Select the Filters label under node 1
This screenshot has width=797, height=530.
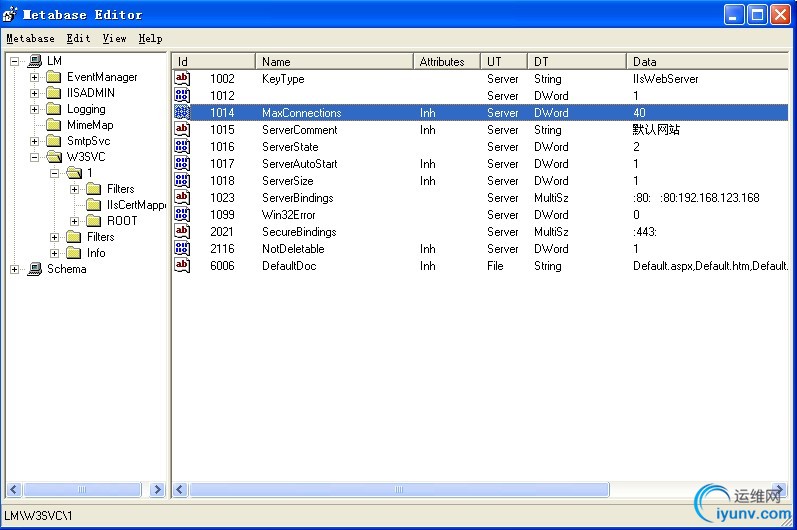click(x=120, y=189)
